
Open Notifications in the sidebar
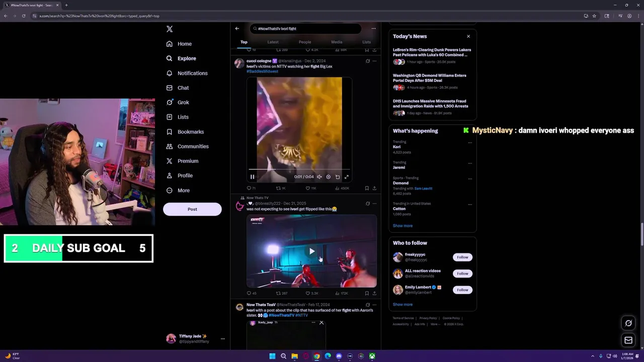187,73
